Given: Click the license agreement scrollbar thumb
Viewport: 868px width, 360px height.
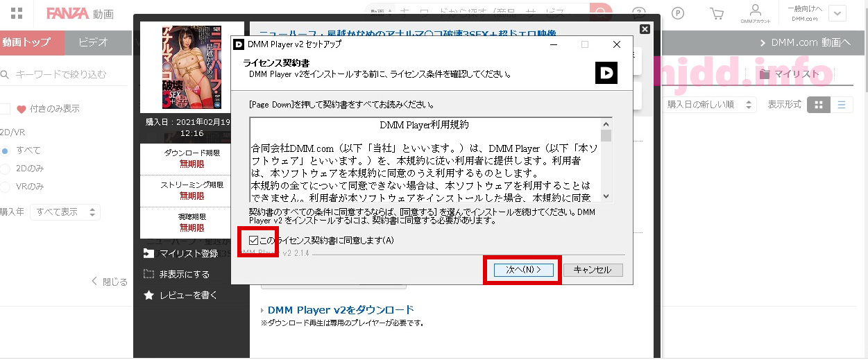Looking at the screenshot, I should point(606,135).
